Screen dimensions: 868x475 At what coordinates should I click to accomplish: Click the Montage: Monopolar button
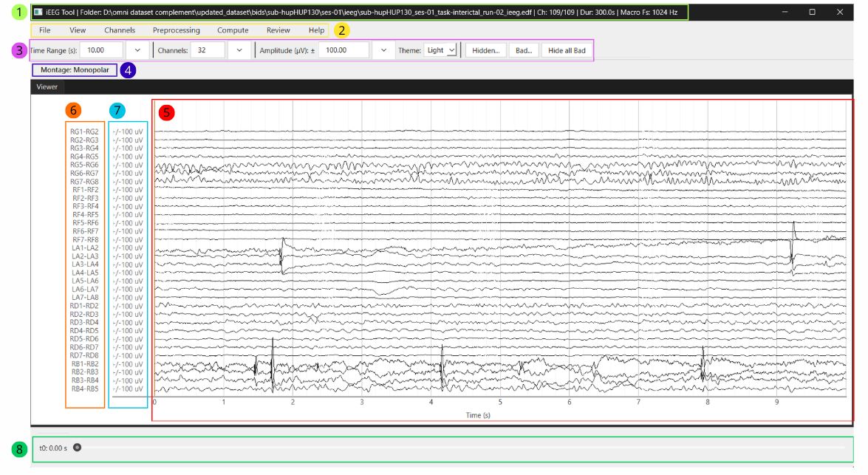[75, 70]
